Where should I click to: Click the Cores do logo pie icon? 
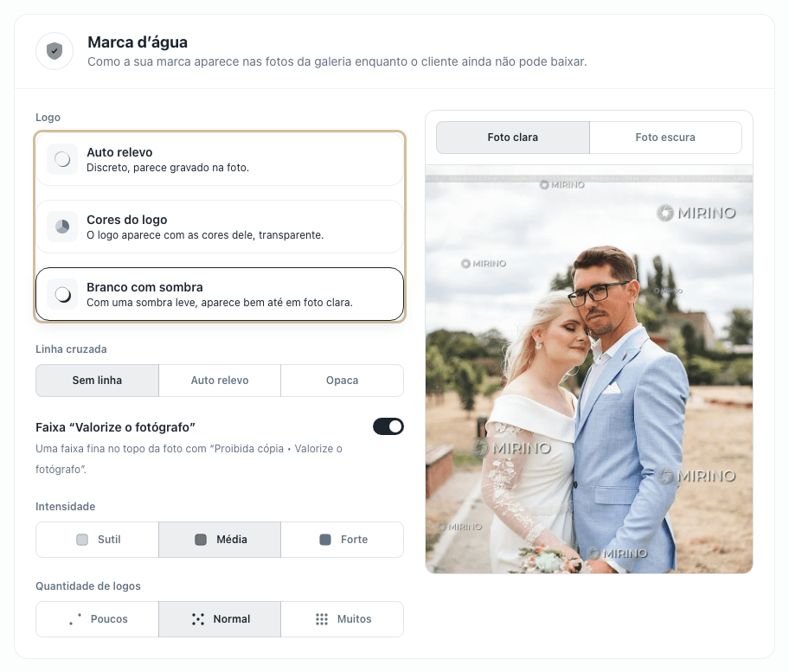pos(62,227)
